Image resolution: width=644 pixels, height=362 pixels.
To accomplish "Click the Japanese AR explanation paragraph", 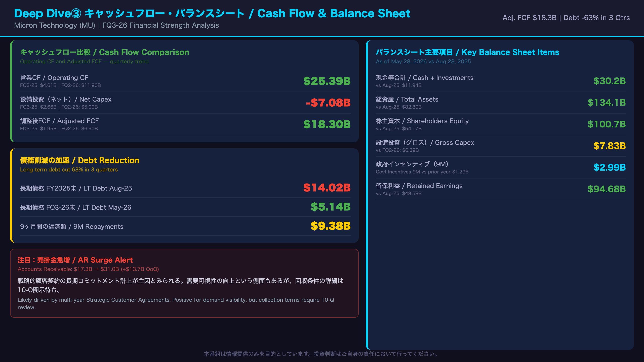I will click(180, 285).
